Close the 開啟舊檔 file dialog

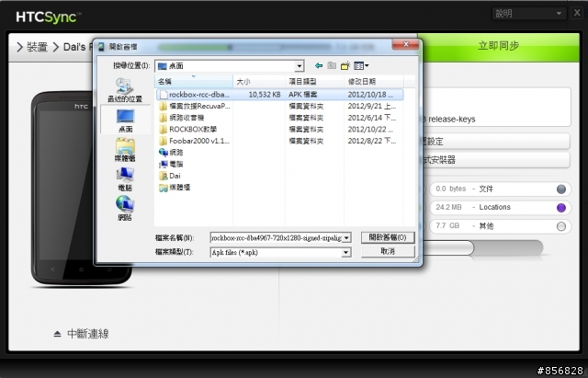[405, 45]
